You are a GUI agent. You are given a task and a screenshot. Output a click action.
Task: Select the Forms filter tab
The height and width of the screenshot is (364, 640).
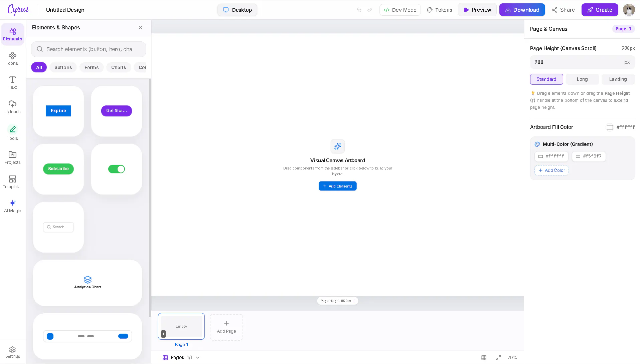(92, 67)
